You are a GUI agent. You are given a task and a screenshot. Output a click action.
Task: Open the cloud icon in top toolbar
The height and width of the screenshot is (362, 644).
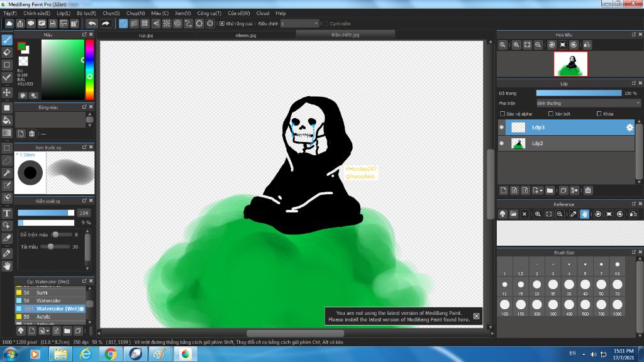coord(9,23)
